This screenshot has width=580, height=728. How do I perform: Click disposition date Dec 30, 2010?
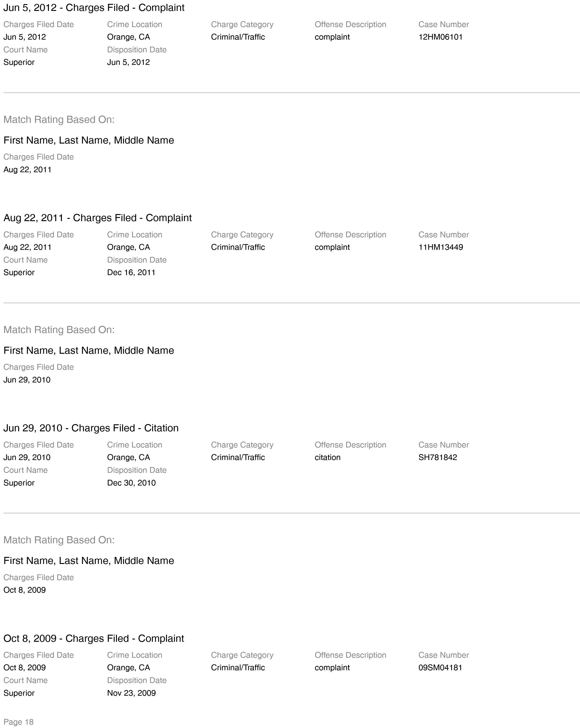pyautogui.click(x=131, y=483)
